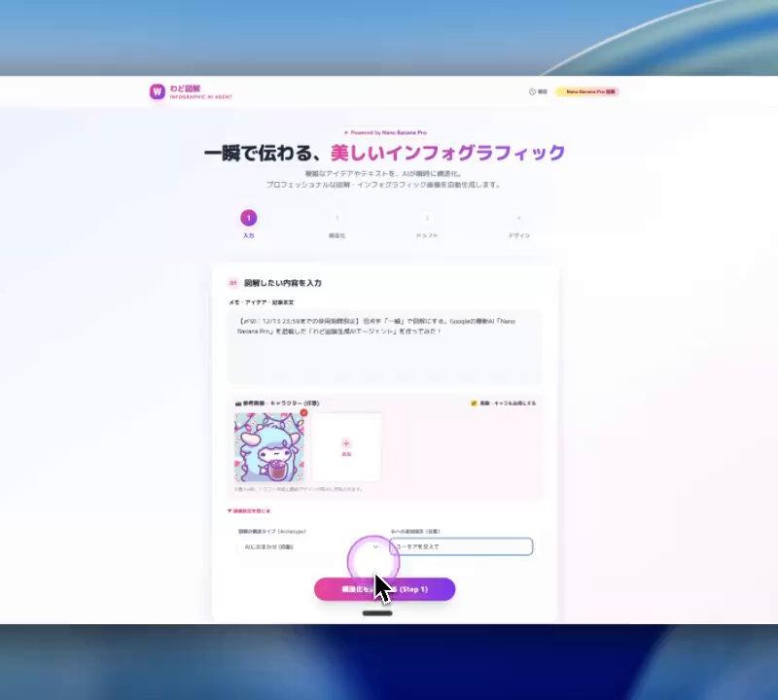Remove the alpaca reference image via red badge
778x700 pixels.
pyautogui.click(x=303, y=413)
